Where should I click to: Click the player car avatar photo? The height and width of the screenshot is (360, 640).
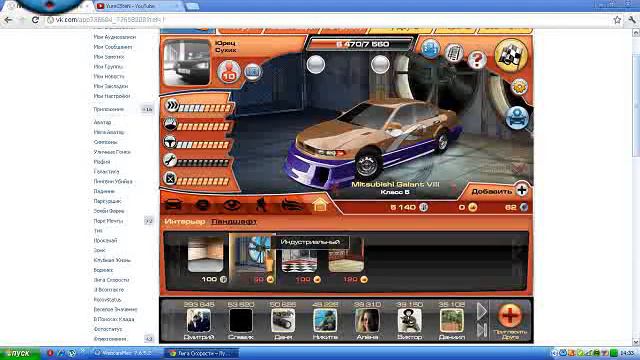click(x=187, y=62)
